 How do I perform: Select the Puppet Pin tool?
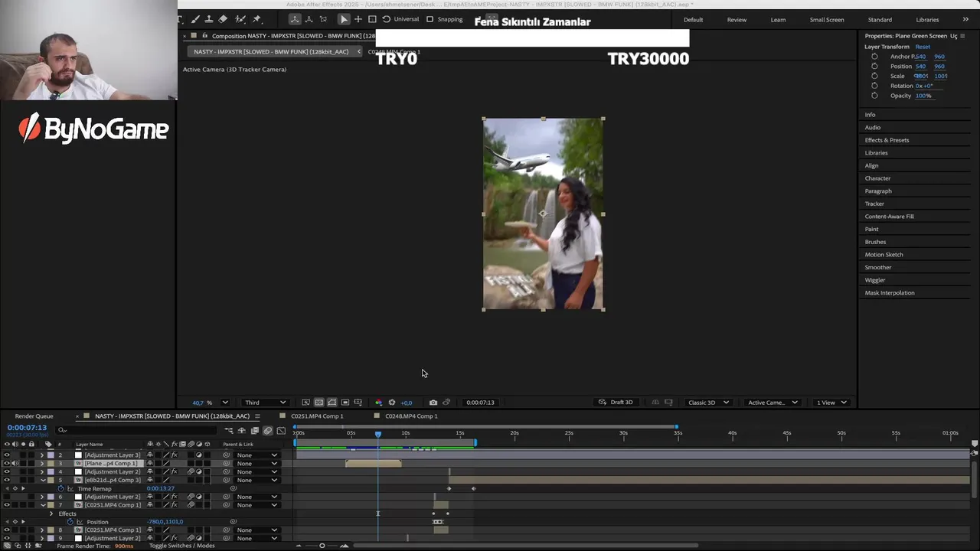[256, 19]
